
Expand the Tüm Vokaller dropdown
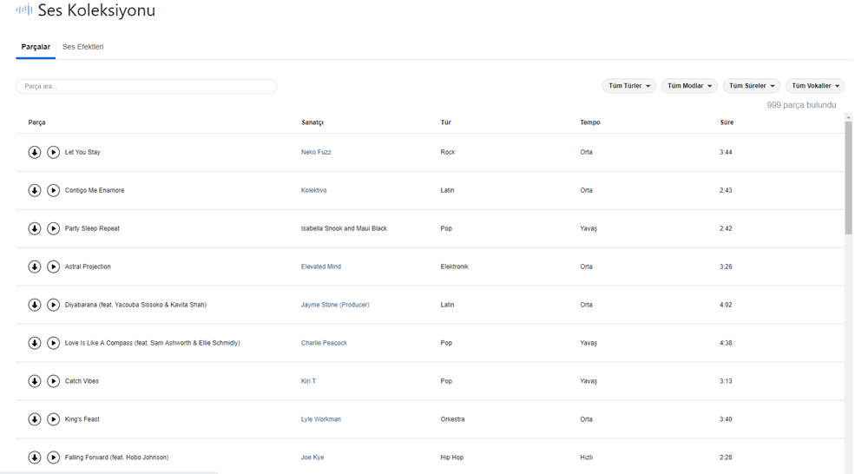click(x=815, y=86)
